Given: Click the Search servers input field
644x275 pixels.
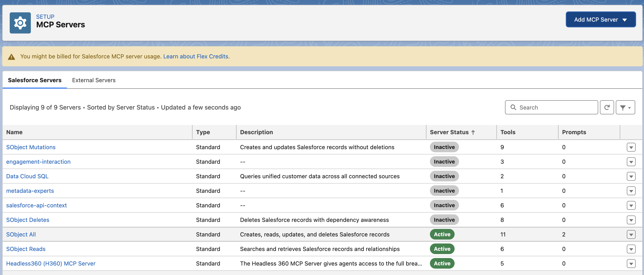Looking at the screenshot, I should tap(551, 107).
